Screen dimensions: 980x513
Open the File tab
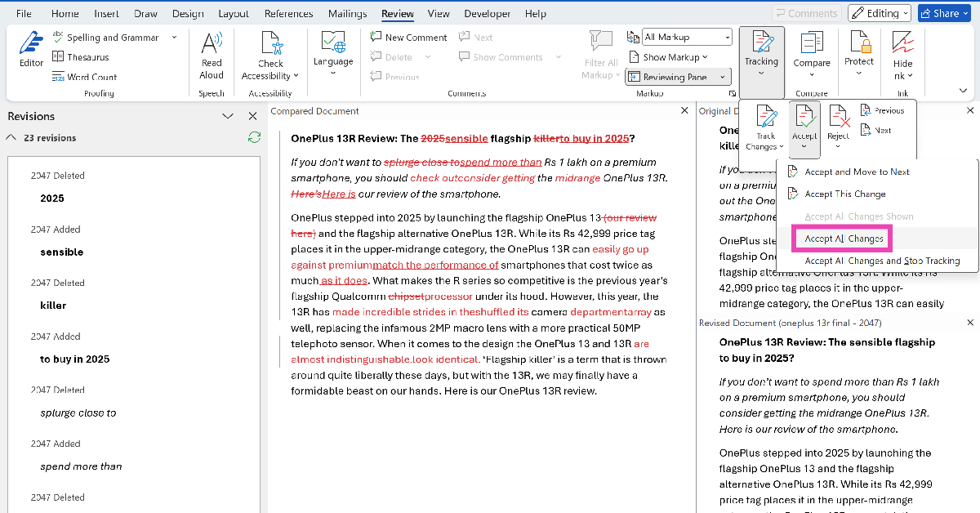coord(24,14)
